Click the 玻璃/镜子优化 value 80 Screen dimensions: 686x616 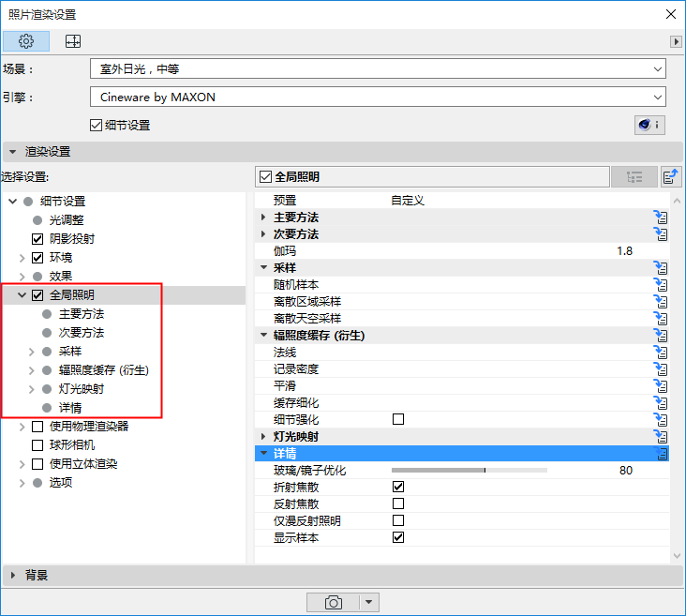[626, 471]
